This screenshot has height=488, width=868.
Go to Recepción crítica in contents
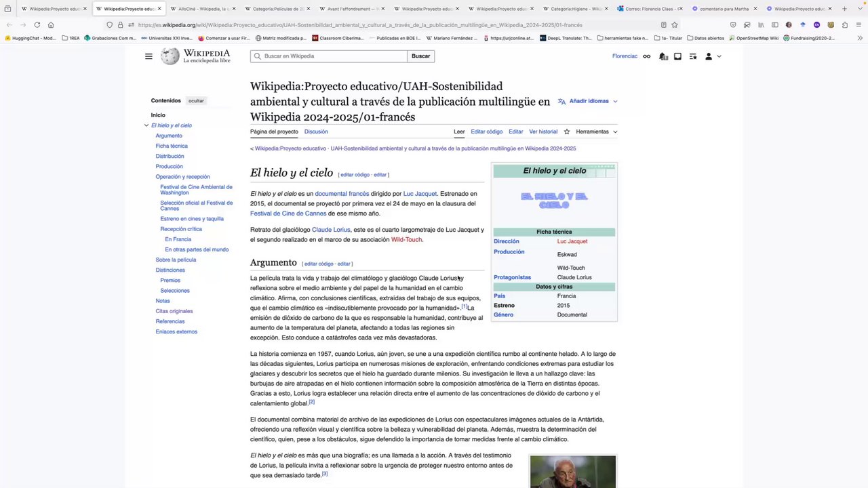click(x=181, y=229)
